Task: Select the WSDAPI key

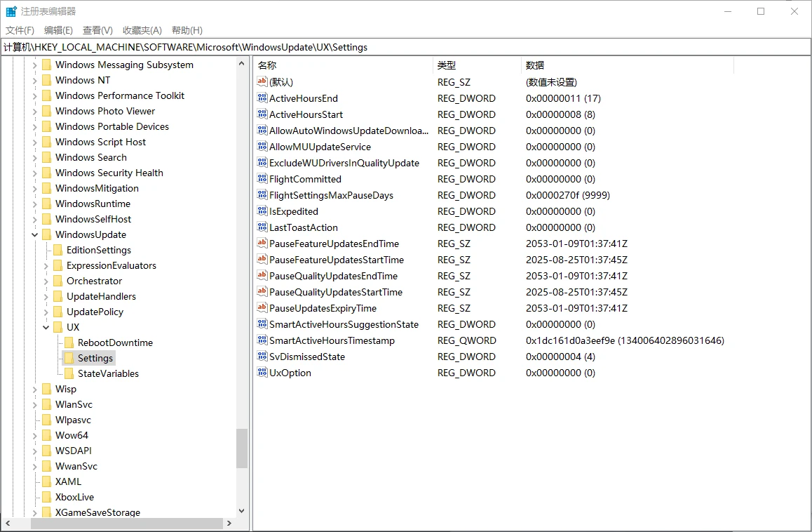Action: point(73,451)
